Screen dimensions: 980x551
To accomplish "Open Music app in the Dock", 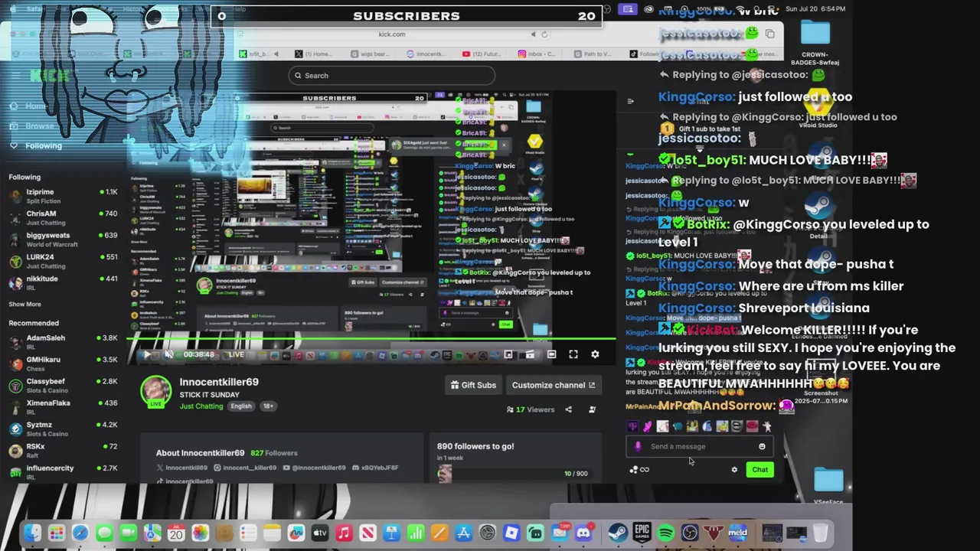I will (x=344, y=533).
